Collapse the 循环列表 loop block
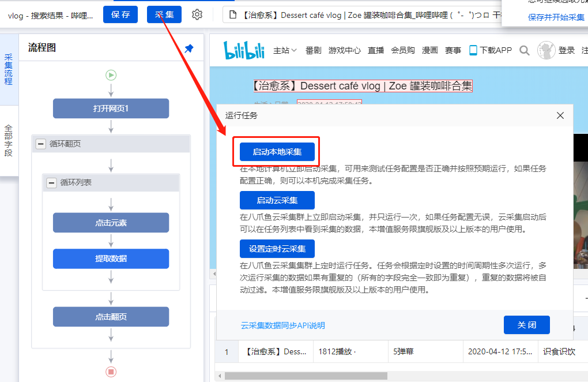 (51, 183)
